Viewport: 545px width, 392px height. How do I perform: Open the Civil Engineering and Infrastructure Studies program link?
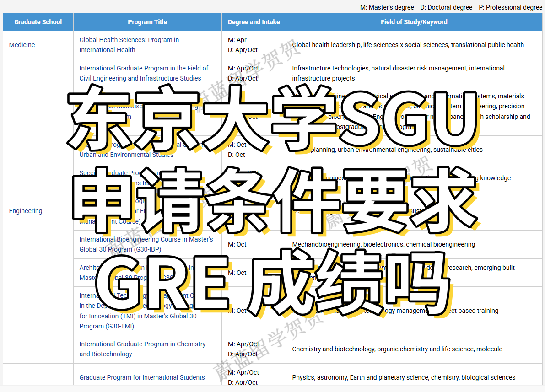[144, 73]
